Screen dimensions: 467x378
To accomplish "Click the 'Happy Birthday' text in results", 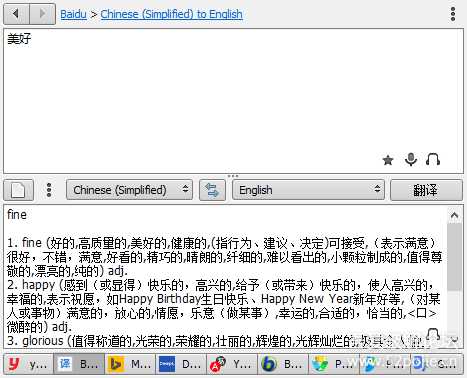I will (x=160, y=299).
